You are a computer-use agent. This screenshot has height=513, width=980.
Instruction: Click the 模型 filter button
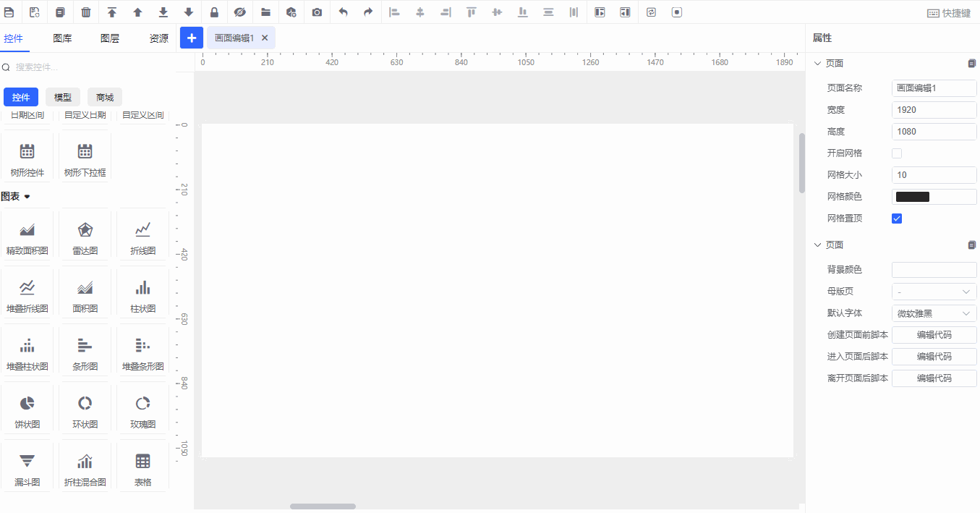[x=63, y=97]
